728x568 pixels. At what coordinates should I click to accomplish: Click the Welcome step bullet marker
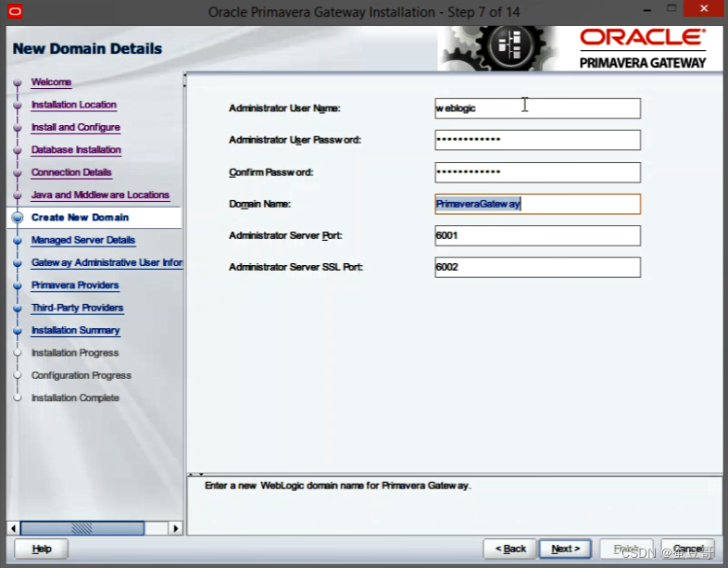click(x=18, y=82)
